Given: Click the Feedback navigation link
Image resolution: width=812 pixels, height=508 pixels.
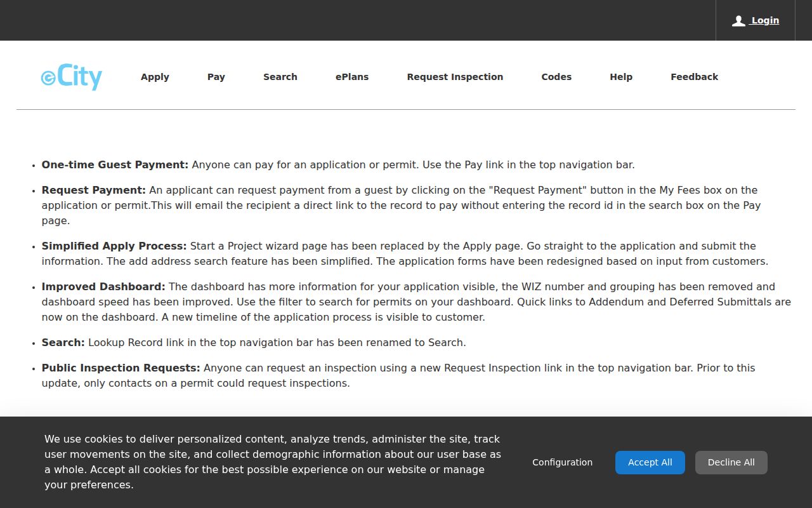Looking at the screenshot, I should pyautogui.click(x=694, y=77).
